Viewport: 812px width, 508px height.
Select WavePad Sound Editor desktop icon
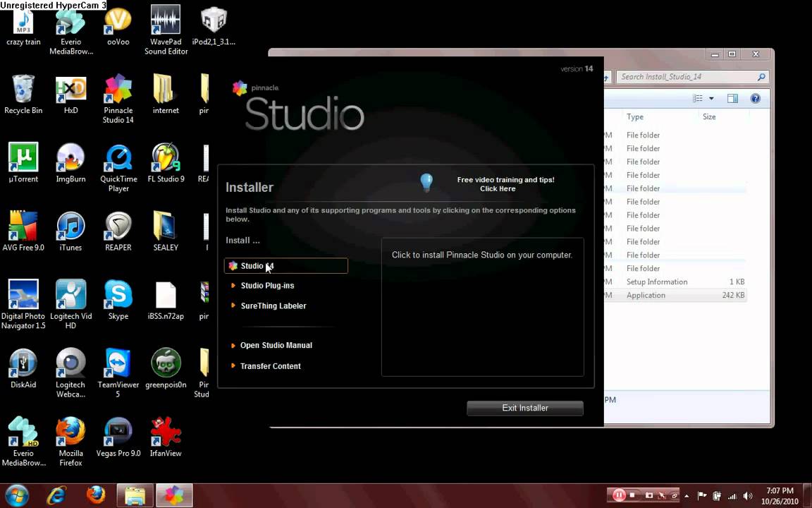click(x=166, y=30)
